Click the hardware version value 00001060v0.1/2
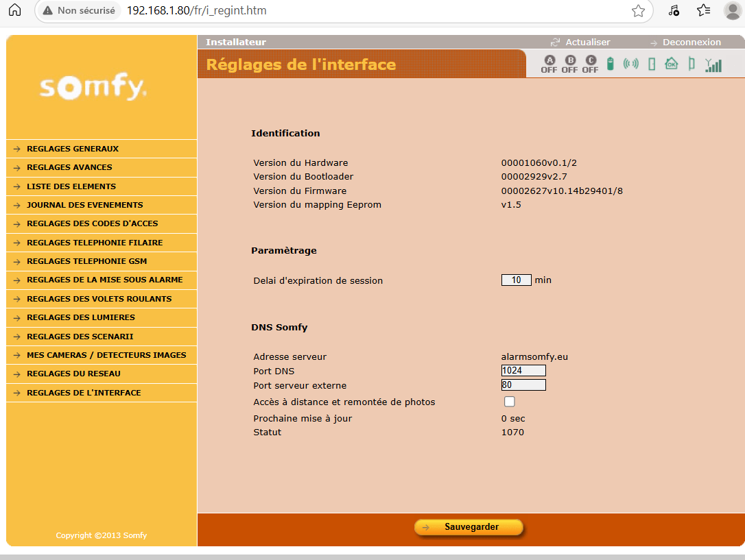745x560 pixels. (x=539, y=162)
